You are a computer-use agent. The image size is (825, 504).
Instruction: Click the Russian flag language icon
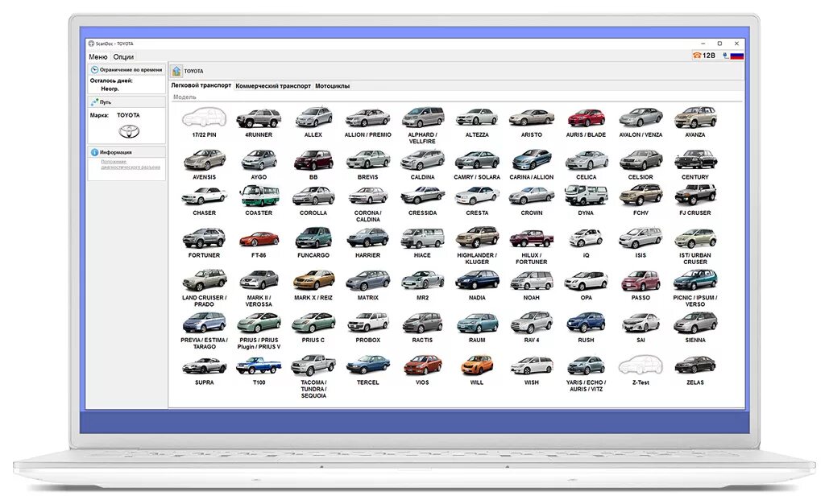tap(736, 56)
